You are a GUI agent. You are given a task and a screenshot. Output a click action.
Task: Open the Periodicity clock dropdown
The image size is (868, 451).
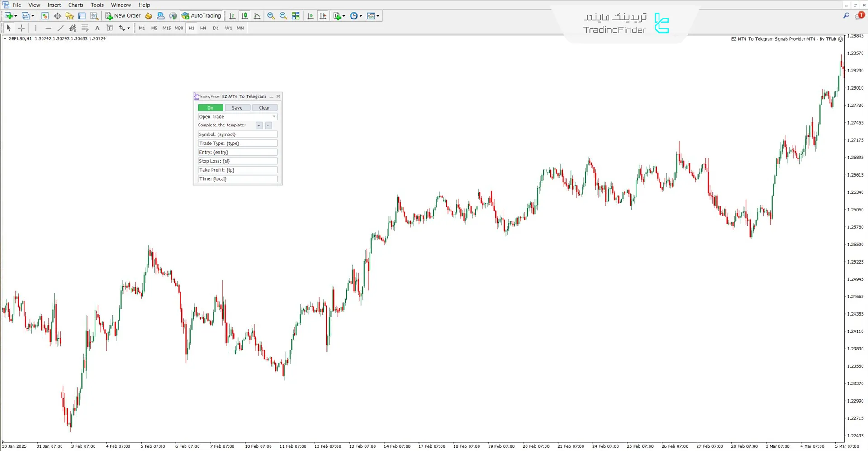[360, 16]
